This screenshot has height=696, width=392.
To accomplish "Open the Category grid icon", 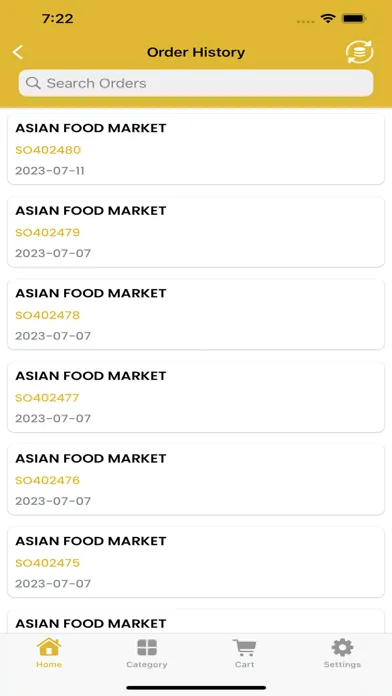I will point(147,648).
